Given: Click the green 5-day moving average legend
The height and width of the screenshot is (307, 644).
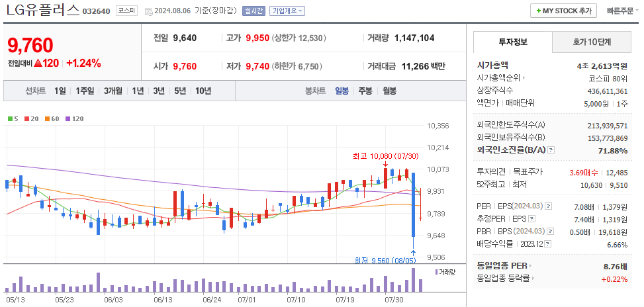Looking at the screenshot, I should coord(13,119).
